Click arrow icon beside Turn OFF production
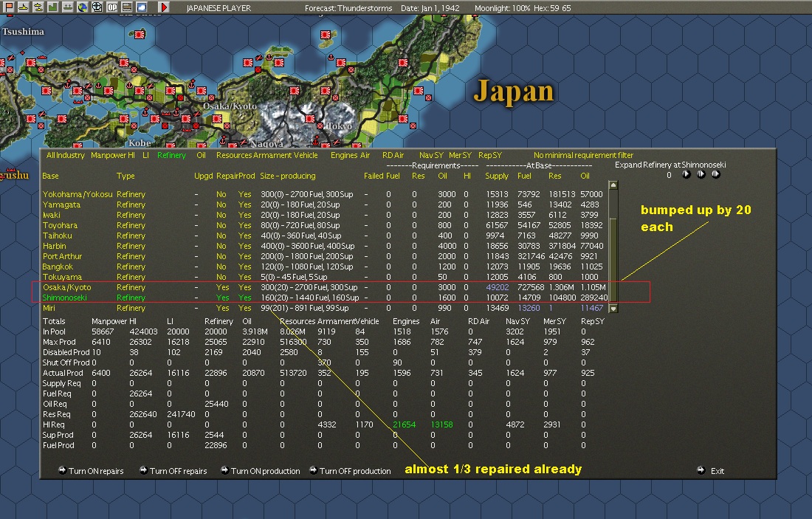812x519 pixels. click(313, 470)
